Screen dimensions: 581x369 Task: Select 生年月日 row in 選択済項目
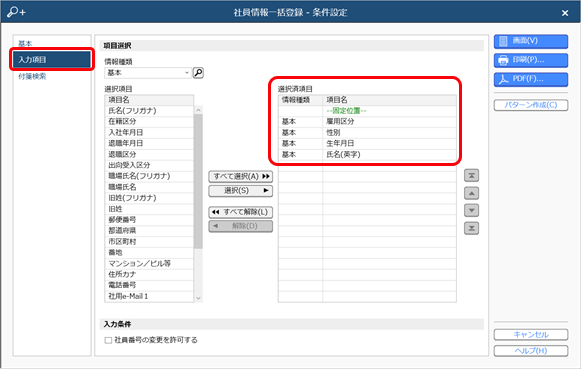367,143
